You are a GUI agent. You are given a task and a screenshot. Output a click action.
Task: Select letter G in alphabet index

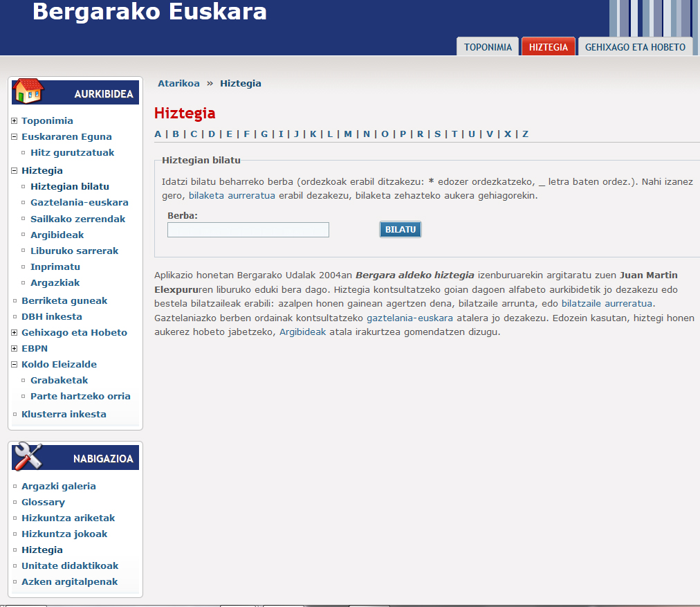264,134
